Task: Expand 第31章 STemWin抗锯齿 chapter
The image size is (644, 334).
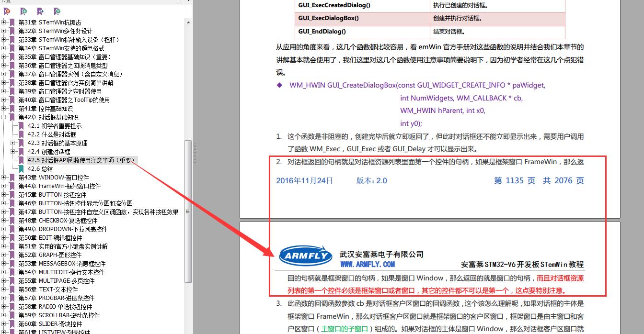Action: (4, 22)
